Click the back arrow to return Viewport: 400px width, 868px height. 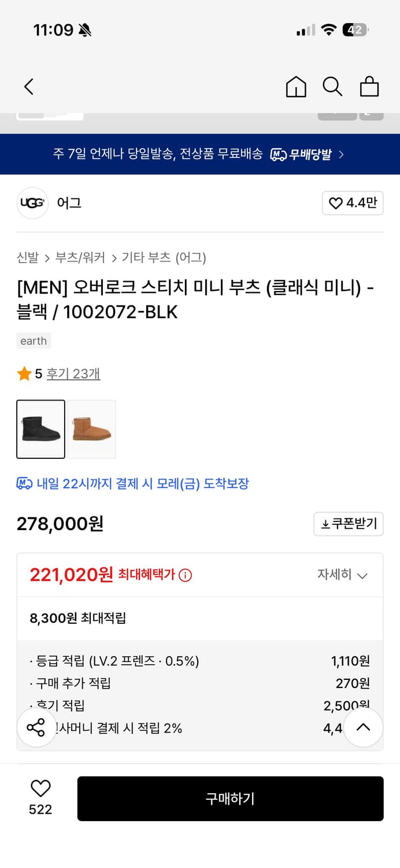pos(28,86)
